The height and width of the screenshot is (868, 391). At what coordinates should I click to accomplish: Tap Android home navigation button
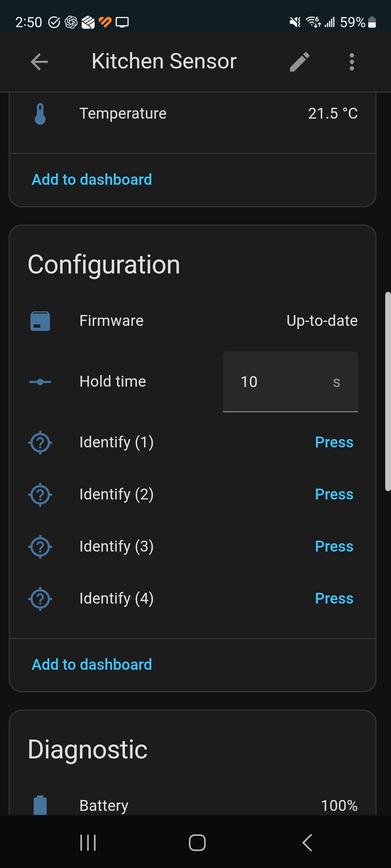tap(197, 843)
